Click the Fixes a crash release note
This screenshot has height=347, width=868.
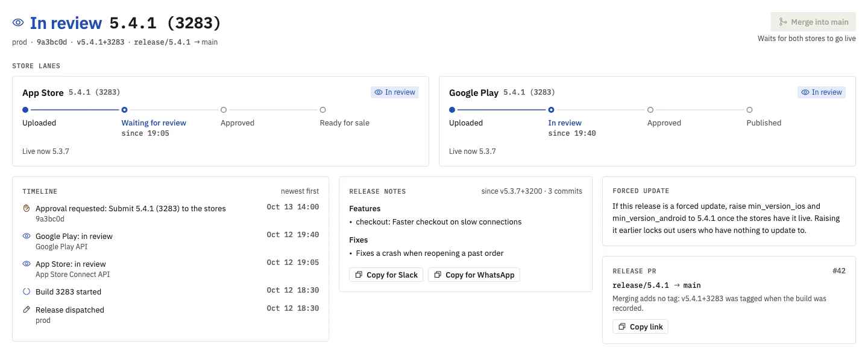[430, 253]
